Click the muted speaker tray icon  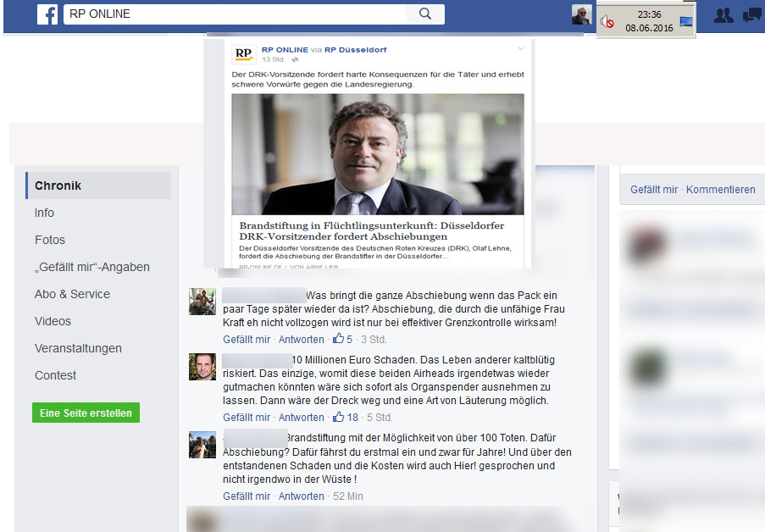click(x=607, y=21)
